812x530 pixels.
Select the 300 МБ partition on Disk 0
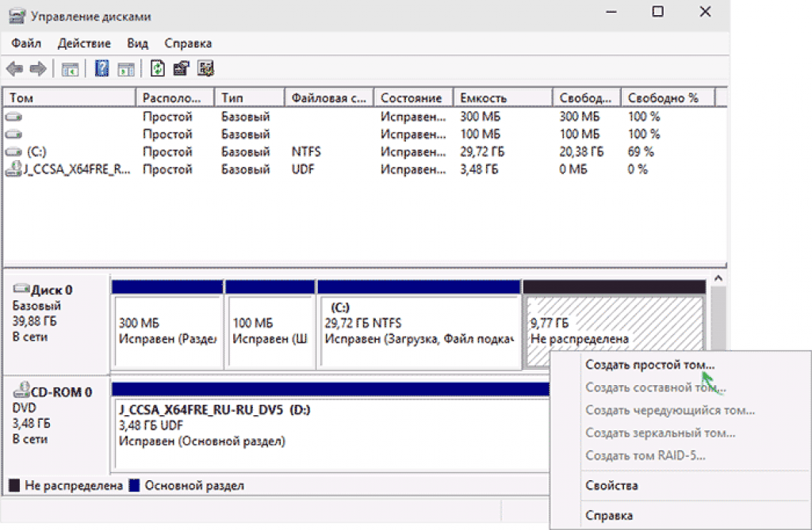tap(167, 331)
